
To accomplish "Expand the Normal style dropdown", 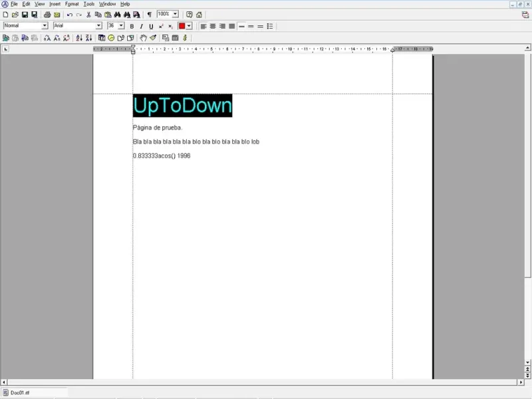I will pyautogui.click(x=45, y=26).
